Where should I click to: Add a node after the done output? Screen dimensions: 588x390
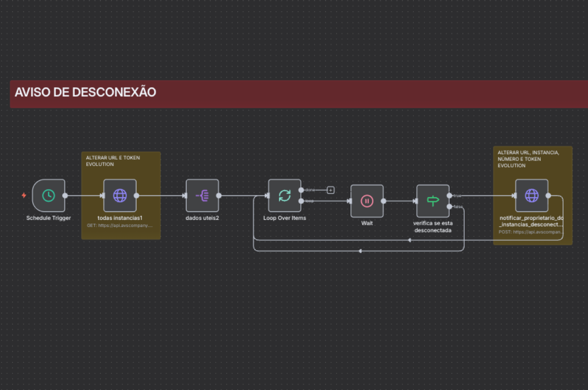pos(330,190)
